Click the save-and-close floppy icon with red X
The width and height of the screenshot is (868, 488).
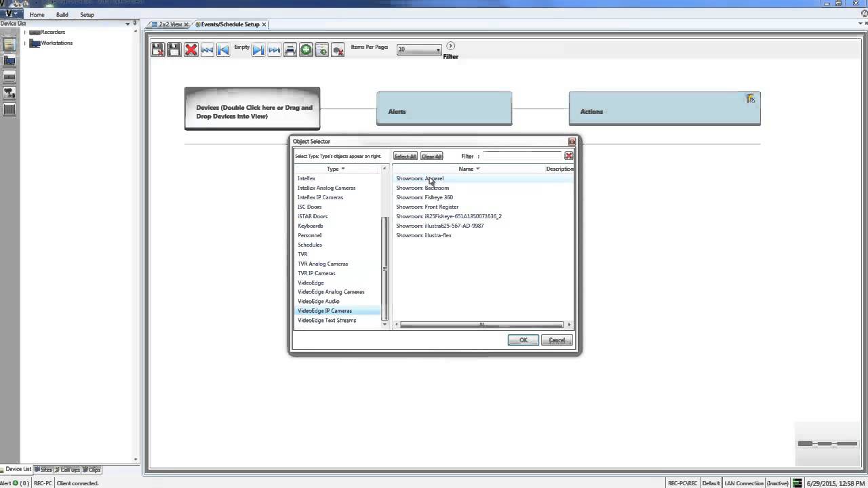158,49
